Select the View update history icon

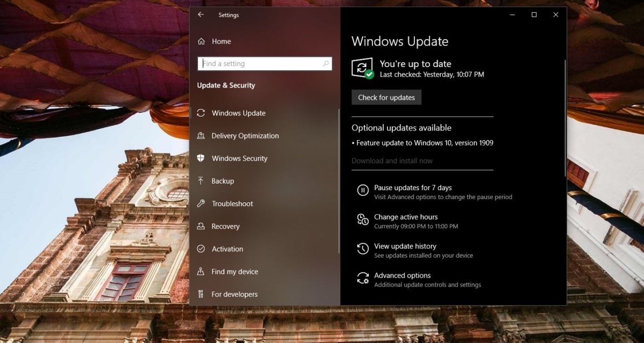pos(363,248)
